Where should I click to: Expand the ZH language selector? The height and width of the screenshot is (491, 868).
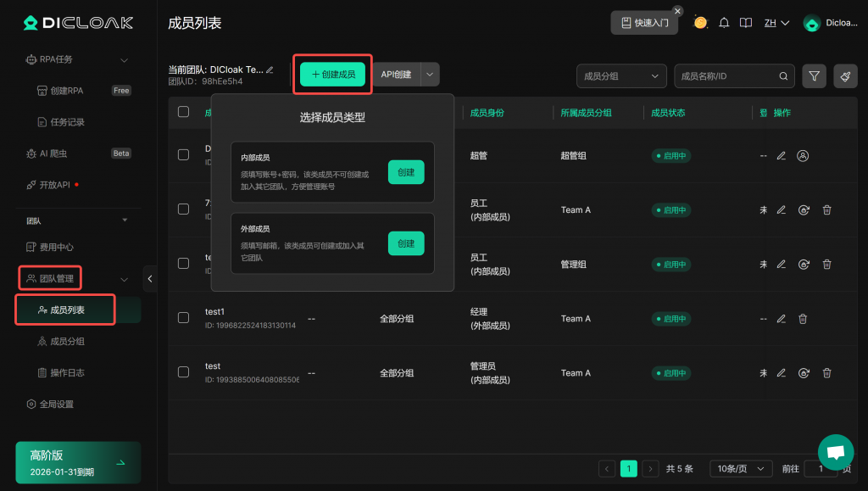pos(776,23)
